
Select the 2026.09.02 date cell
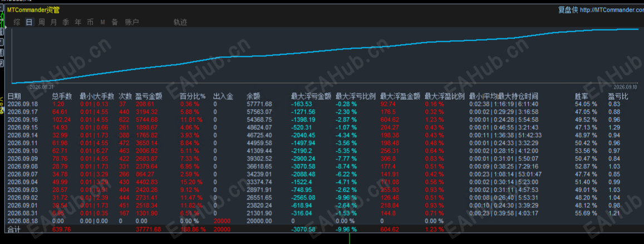pos(23,197)
